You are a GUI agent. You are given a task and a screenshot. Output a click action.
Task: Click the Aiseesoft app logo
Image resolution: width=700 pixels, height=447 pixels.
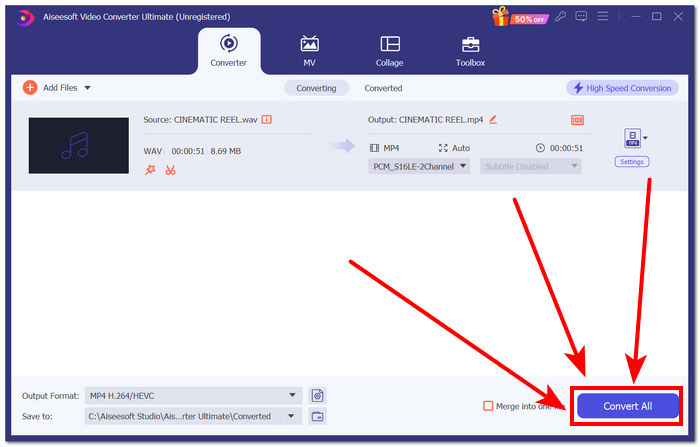[25, 17]
